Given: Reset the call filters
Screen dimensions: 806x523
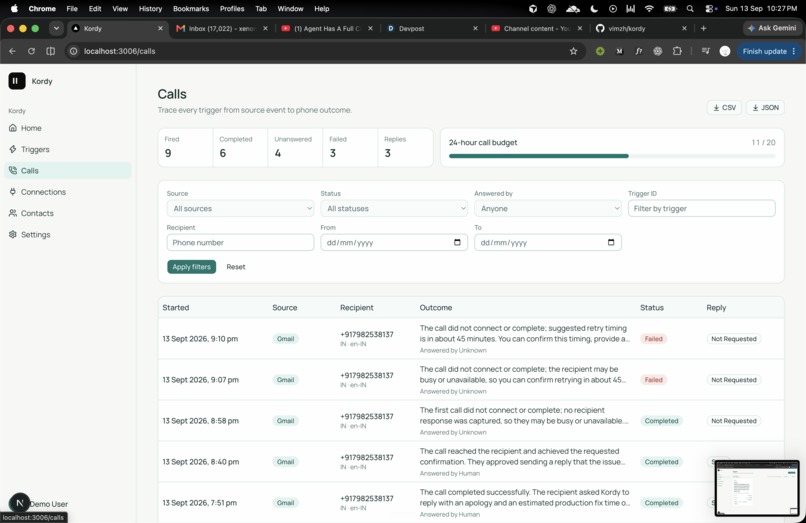Looking at the screenshot, I should tap(236, 267).
